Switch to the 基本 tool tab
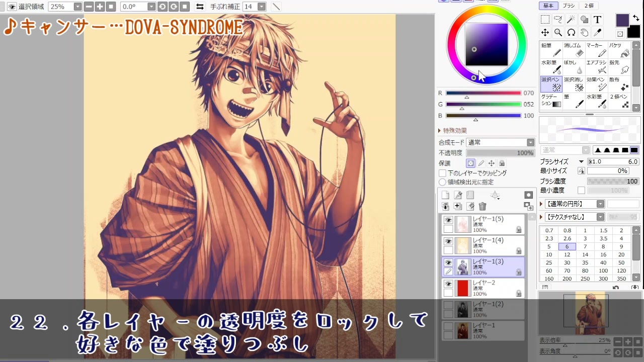This screenshot has height=362, width=644. click(548, 6)
